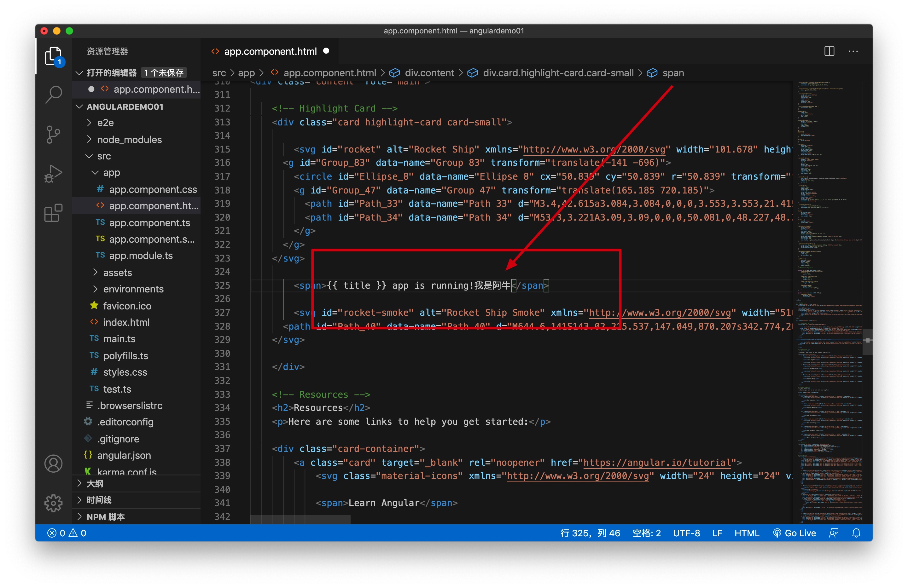Expand the NPM 脚本 section
The width and height of the screenshot is (908, 588).
(105, 517)
